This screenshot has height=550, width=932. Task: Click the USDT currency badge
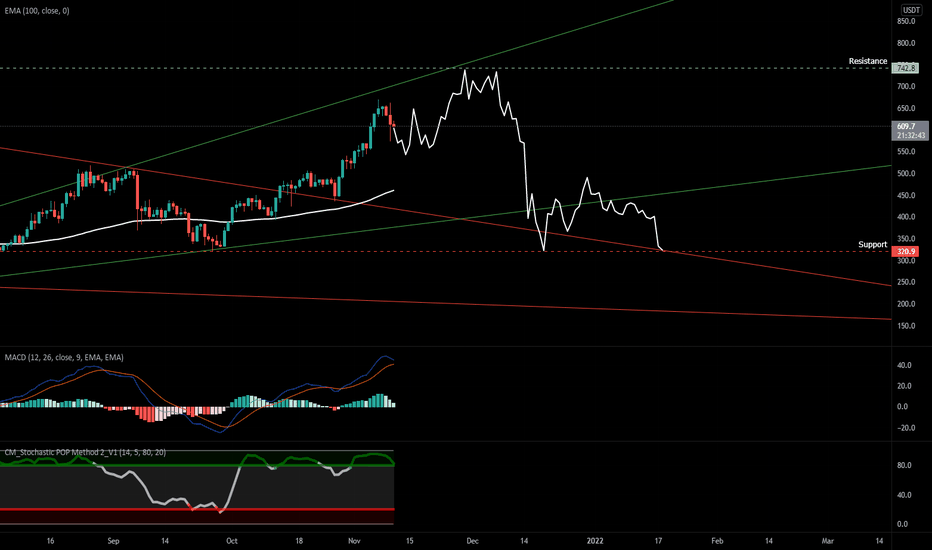pyautogui.click(x=911, y=10)
